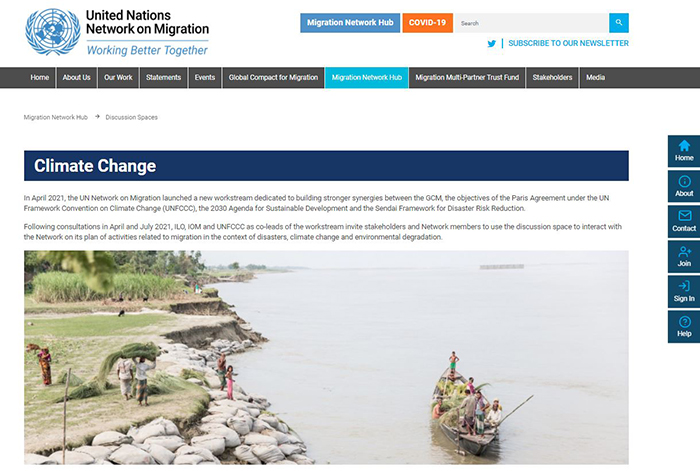Viewport: 700px width, 471px height.
Task: Click the Migration Network Hub breadcrumb link
Action: tap(56, 117)
